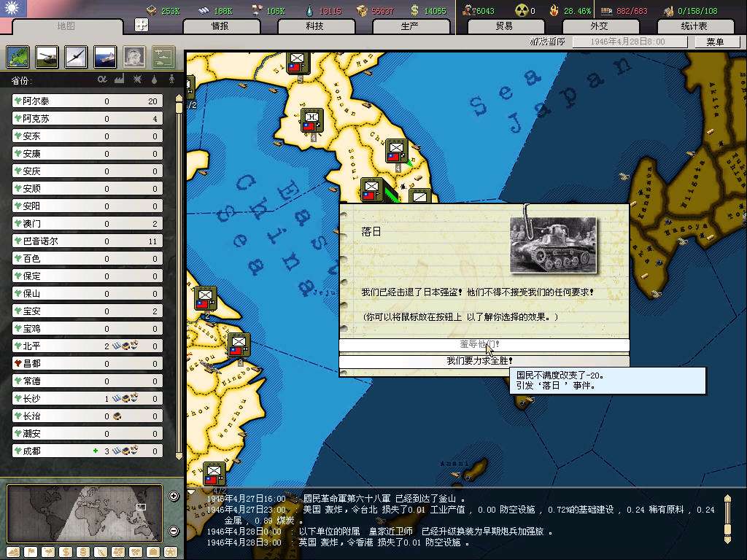747x560 pixels.
Task: Show the land units tank icon
Action: tap(47, 57)
